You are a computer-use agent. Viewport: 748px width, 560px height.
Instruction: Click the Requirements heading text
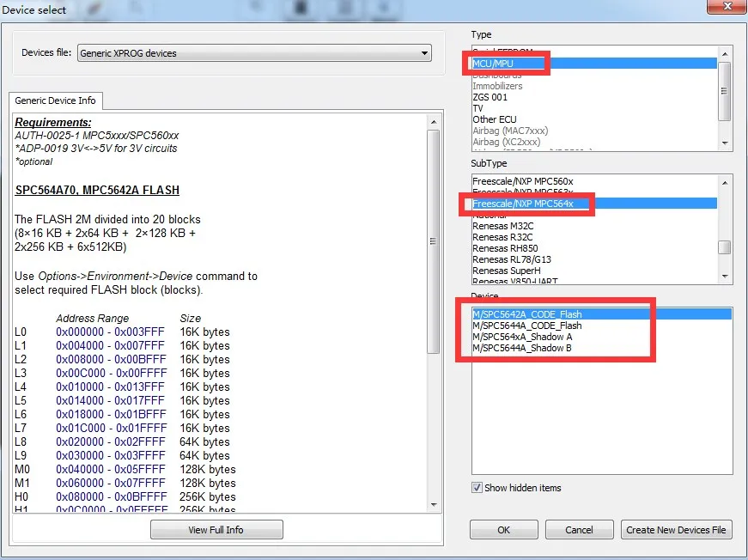(x=53, y=122)
